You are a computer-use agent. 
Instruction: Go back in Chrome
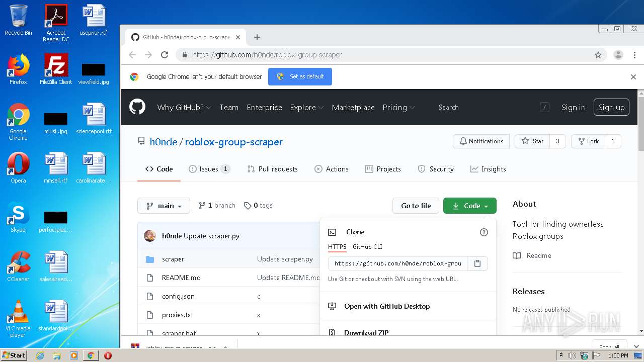(132, 55)
